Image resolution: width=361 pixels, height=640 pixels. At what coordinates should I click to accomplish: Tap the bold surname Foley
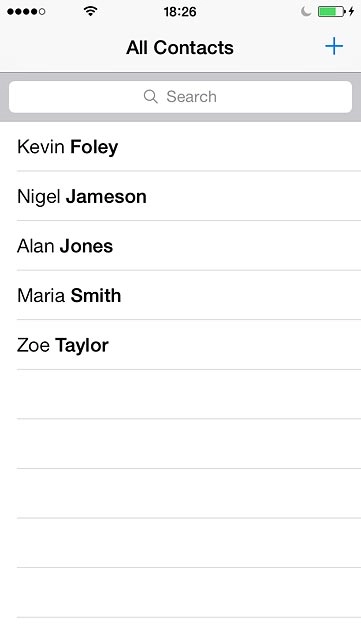point(94,148)
